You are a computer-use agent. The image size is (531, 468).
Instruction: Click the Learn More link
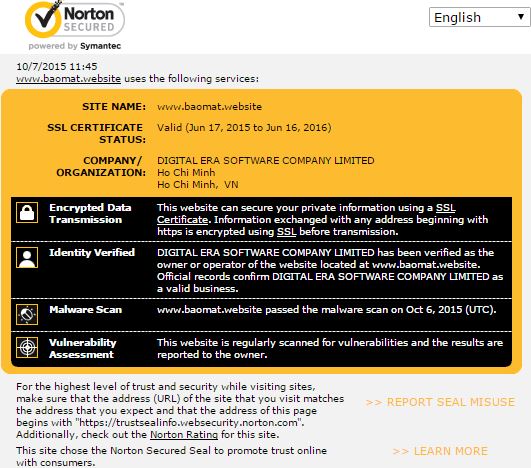pyautogui.click(x=440, y=451)
